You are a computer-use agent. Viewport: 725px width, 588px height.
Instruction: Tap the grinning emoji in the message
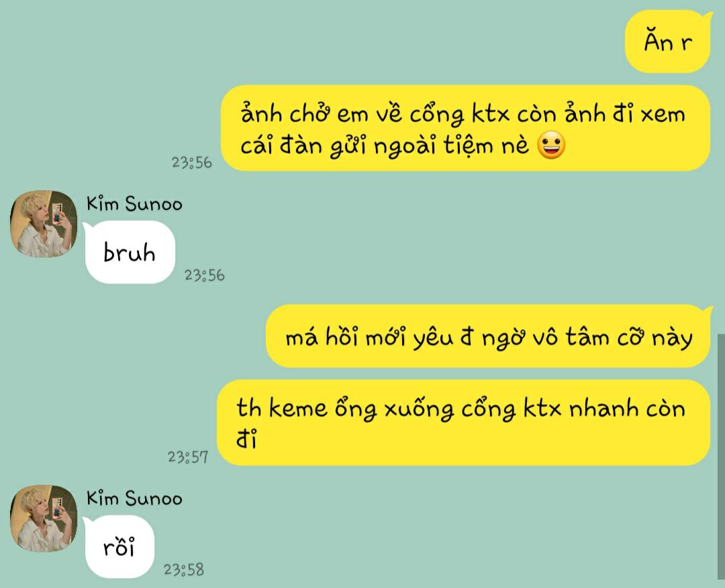pyautogui.click(x=551, y=145)
